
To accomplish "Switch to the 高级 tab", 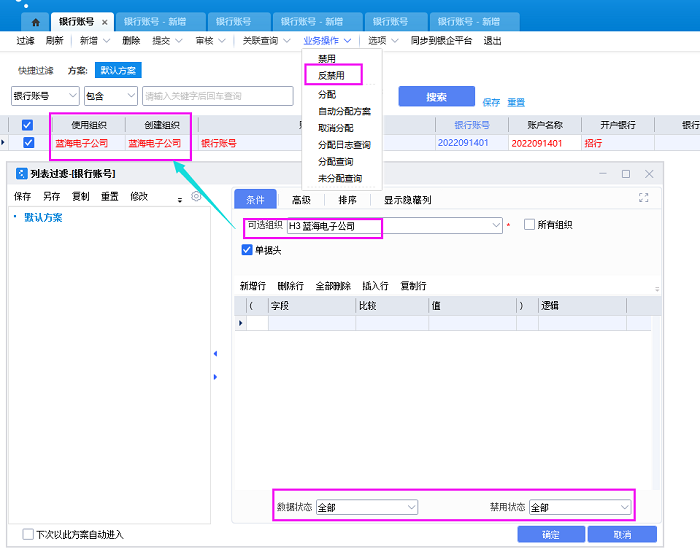I will pyautogui.click(x=301, y=199).
